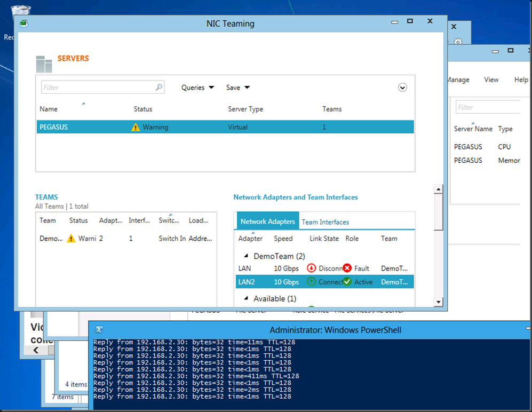532x412 pixels.
Task: Click the Servers tile icon
Action: (x=44, y=64)
